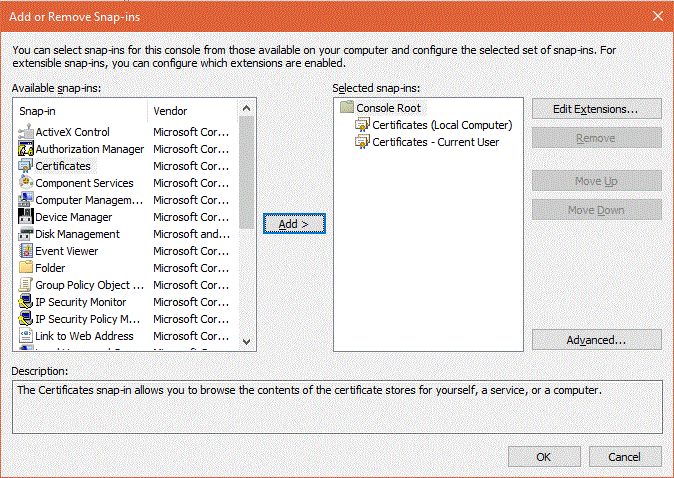The width and height of the screenshot is (674, 478).
Task: Select the Link to Web Address icon
Action: (x=27, y=336)
